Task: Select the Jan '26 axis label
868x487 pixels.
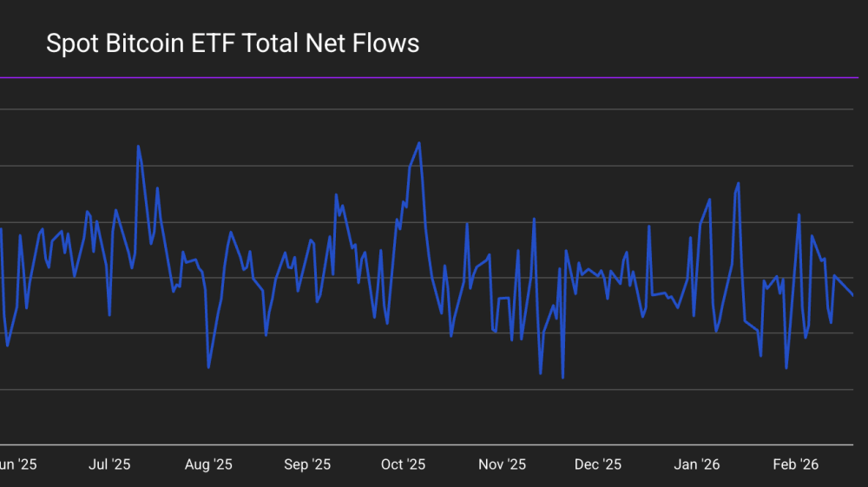Action: 697,465
